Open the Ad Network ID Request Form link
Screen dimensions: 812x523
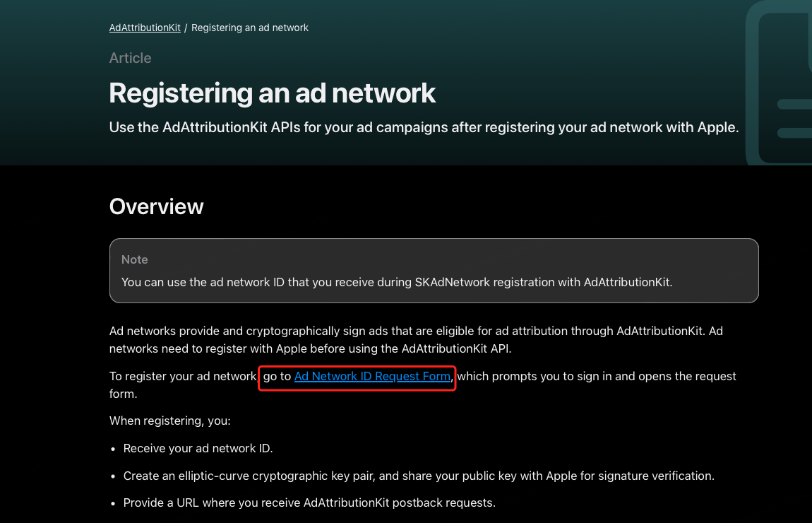tap(372, 376)
